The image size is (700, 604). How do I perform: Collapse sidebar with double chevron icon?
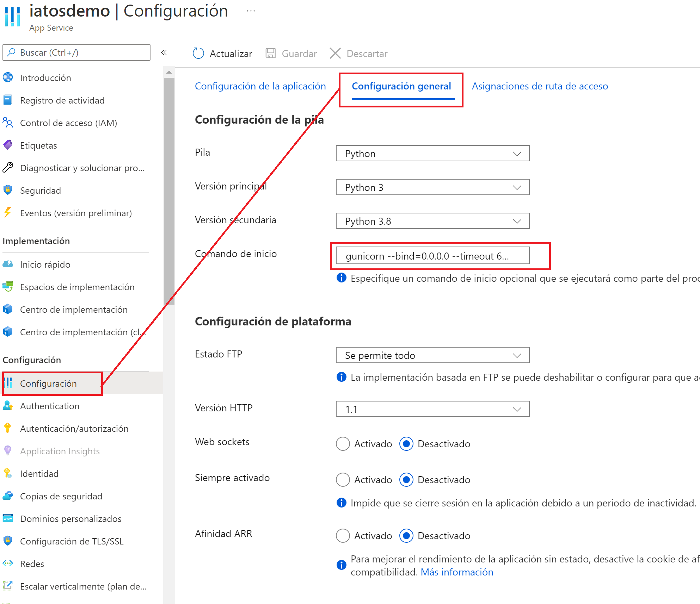pos(164,52)
